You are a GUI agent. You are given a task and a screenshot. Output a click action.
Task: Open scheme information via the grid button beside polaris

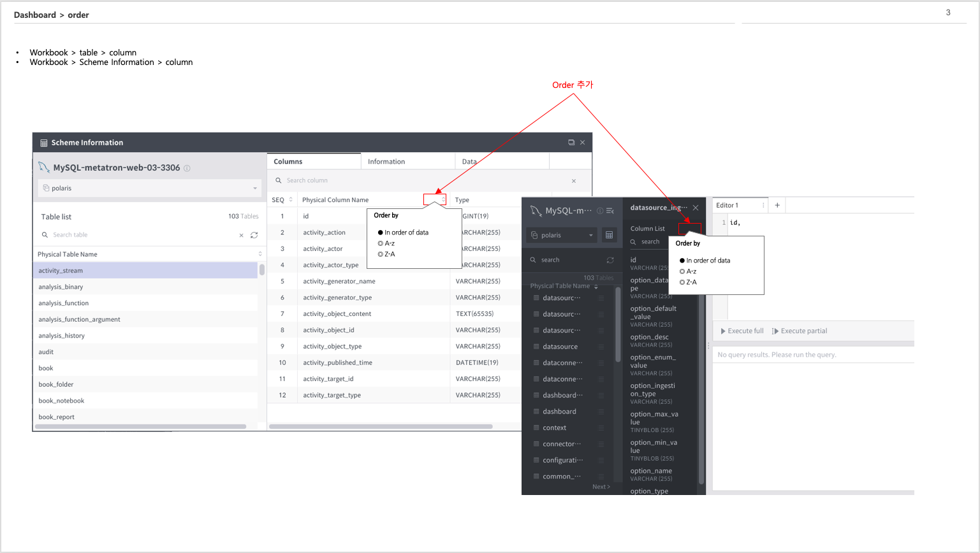click(x=610, y=235)
